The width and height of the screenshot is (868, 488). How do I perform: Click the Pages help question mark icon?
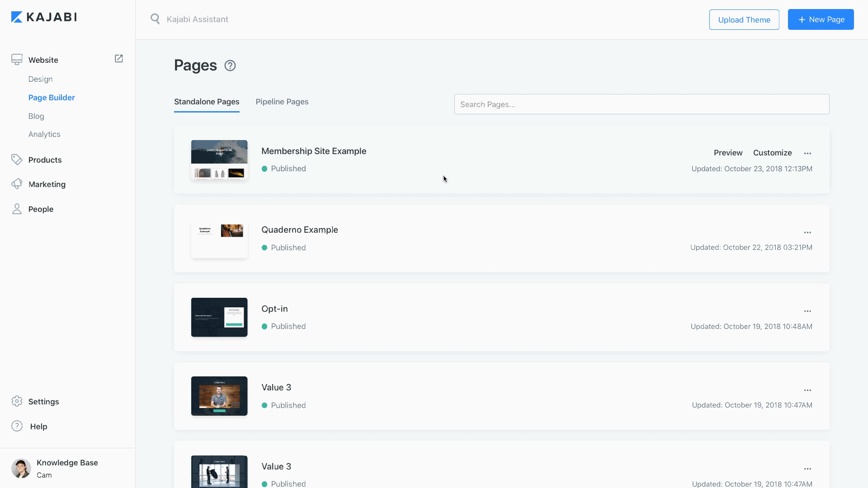tap(230, 66)
